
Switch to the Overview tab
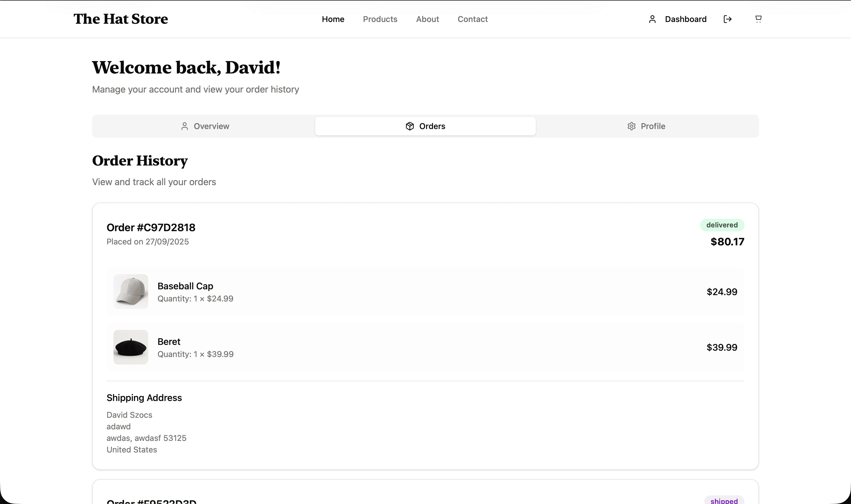pyautogui.click(x=205, y=126)
